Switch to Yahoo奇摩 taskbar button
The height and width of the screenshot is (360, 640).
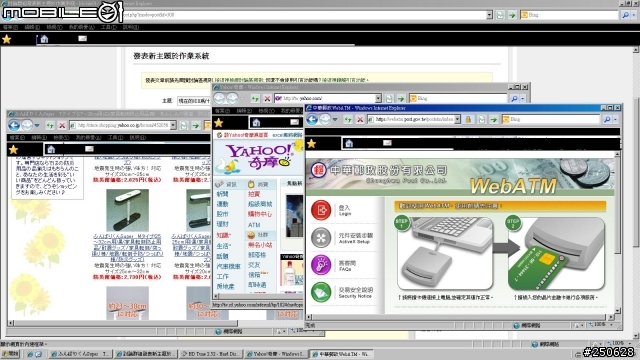[276, 354]
